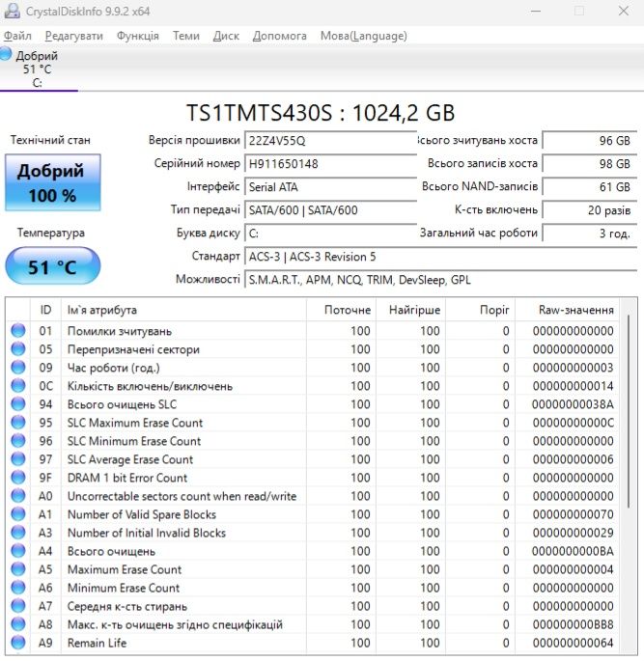This screenshot has width=644, height=661.
Task: Click status icon for attribute 01 Помилки зчитувань
Action: 18,330
